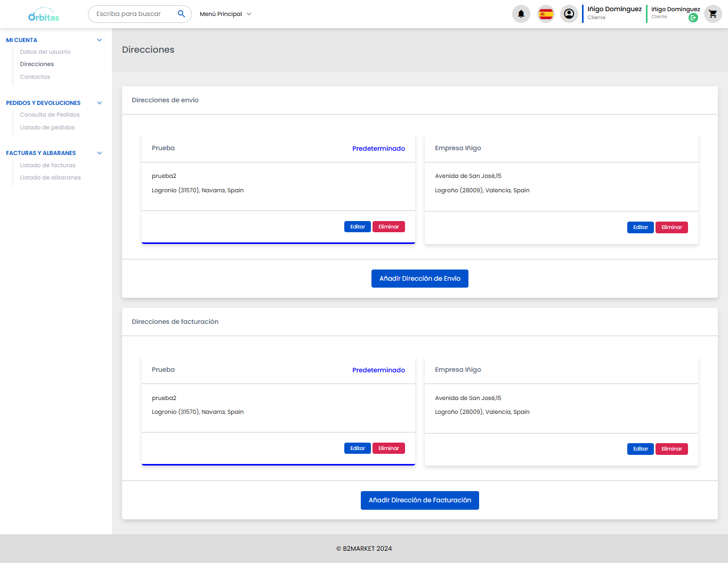Click Añadir Dirección de Facturación button
Screen dimensions: 728x563
point(419,500)
